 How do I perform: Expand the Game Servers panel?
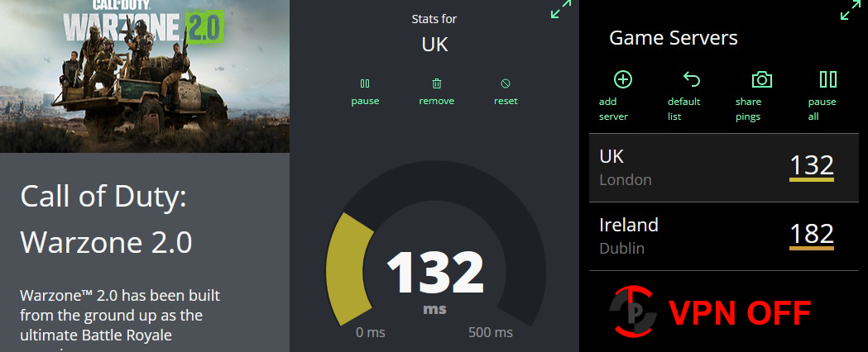click(851, 11)
